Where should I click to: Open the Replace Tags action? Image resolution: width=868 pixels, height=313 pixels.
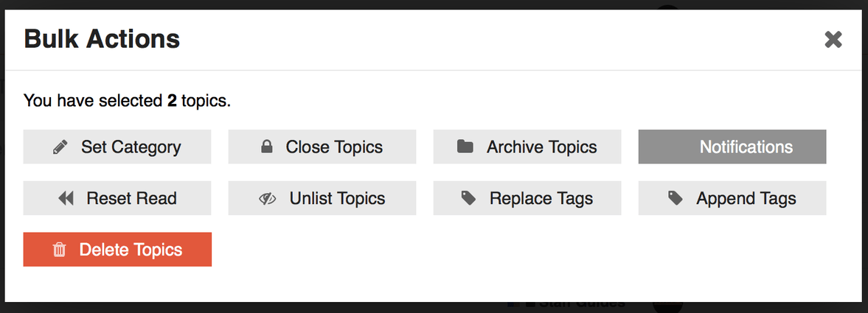[x=527, y=198]
